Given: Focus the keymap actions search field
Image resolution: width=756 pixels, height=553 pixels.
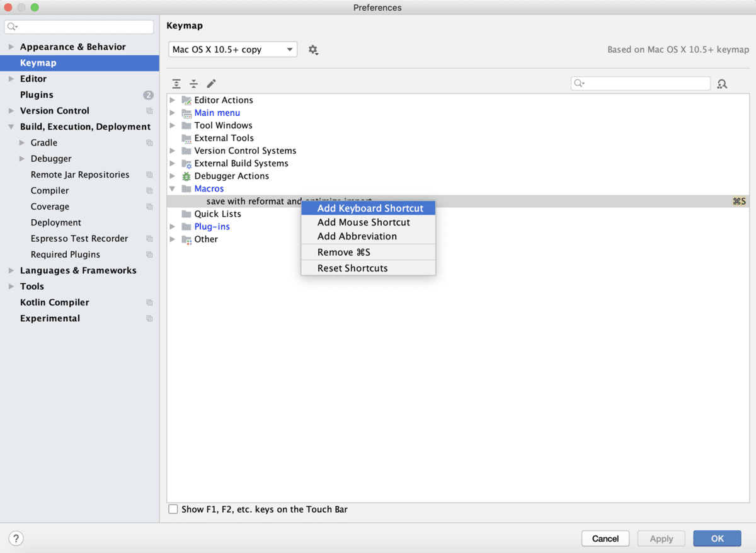Looking at the screenshot, I should pos(641,83).
